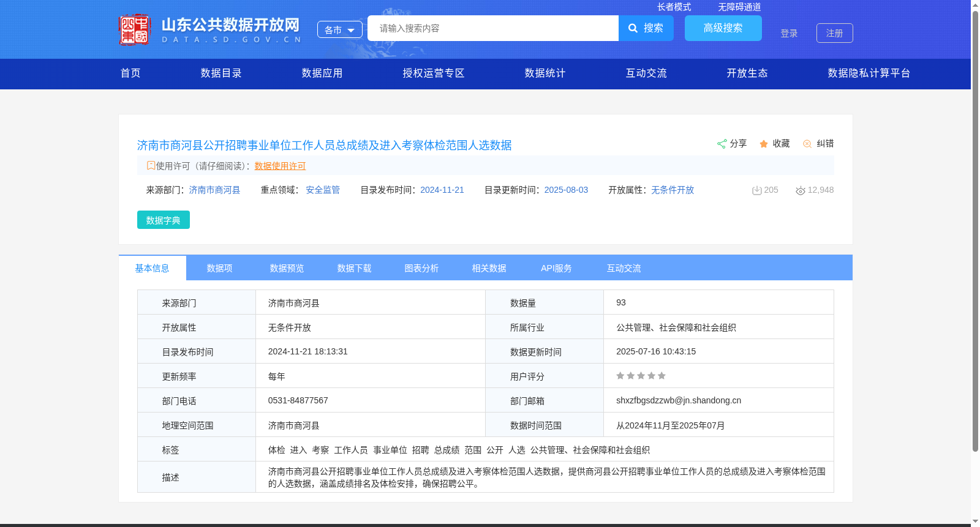Screen dimensions: 980x527
Task: Click the 安全监管 key domain link
Action: click(x=323, y=190)
